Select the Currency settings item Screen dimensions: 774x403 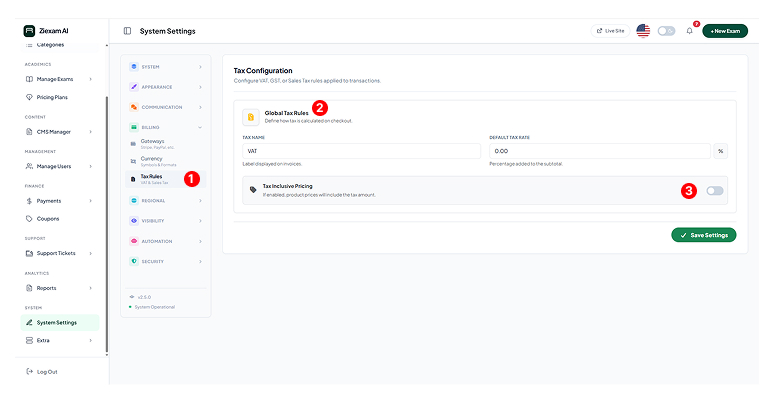[152, 160]
